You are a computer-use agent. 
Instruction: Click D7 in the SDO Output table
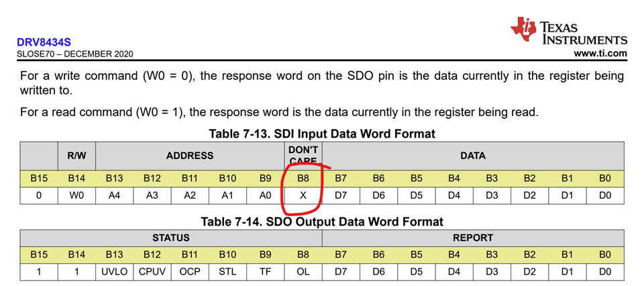tap(341, 272)
